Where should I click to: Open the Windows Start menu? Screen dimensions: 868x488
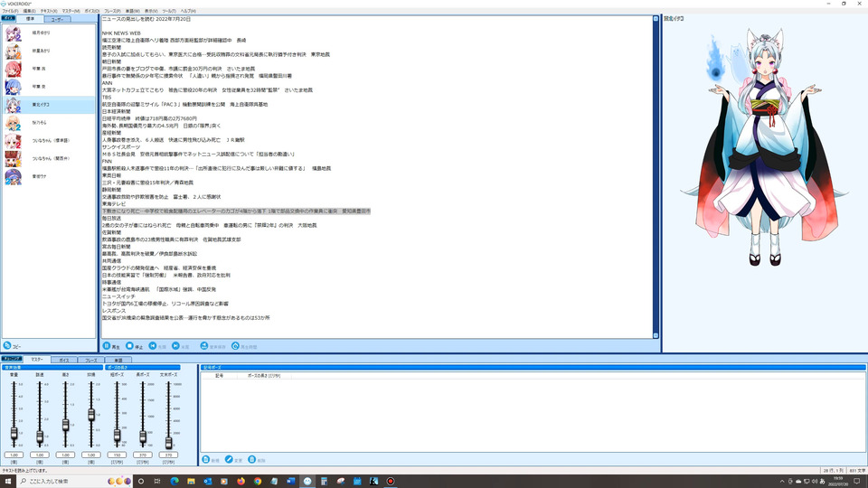pos(8,481)
